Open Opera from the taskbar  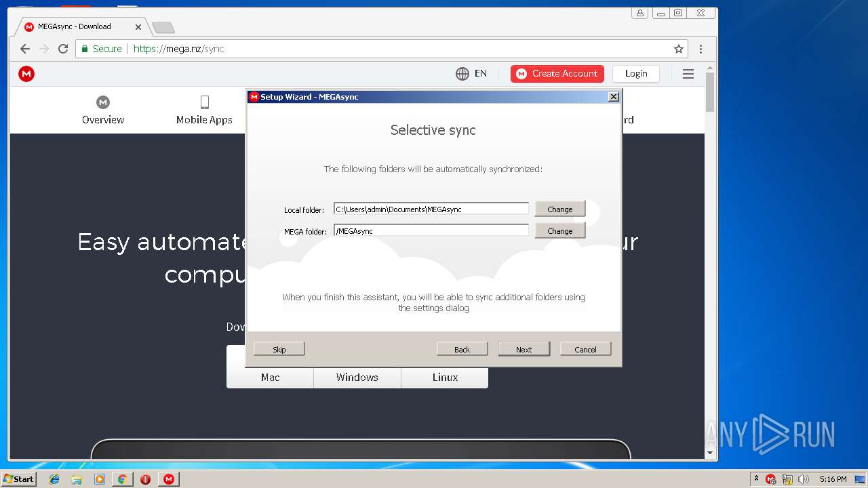click(145, 479)
